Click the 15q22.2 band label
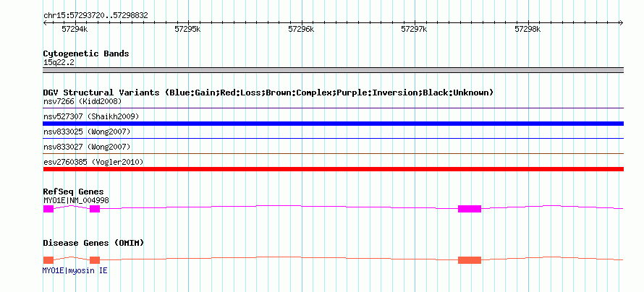Screen dimensions: 644x292 point(59,63)
